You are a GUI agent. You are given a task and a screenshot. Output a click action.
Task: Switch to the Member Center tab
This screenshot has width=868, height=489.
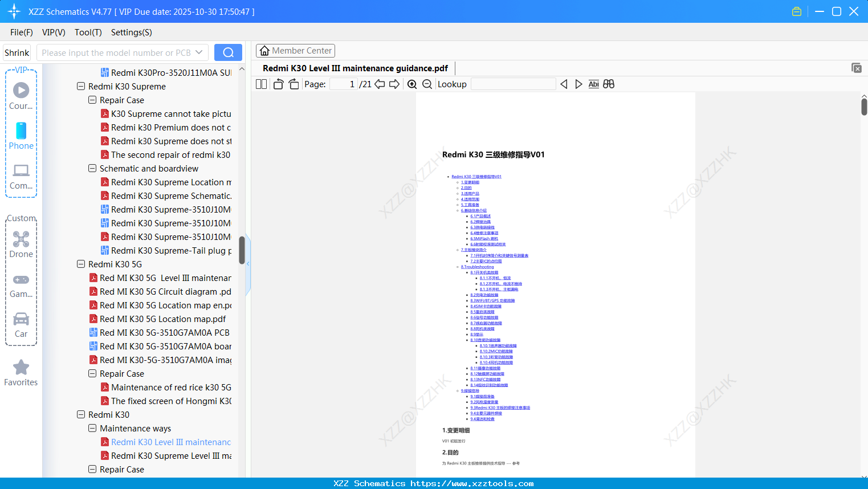pyautogui.click(x=295, y=51)
